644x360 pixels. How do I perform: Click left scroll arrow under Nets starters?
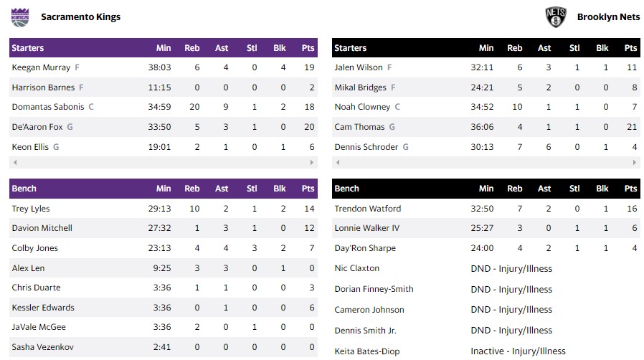338,163
